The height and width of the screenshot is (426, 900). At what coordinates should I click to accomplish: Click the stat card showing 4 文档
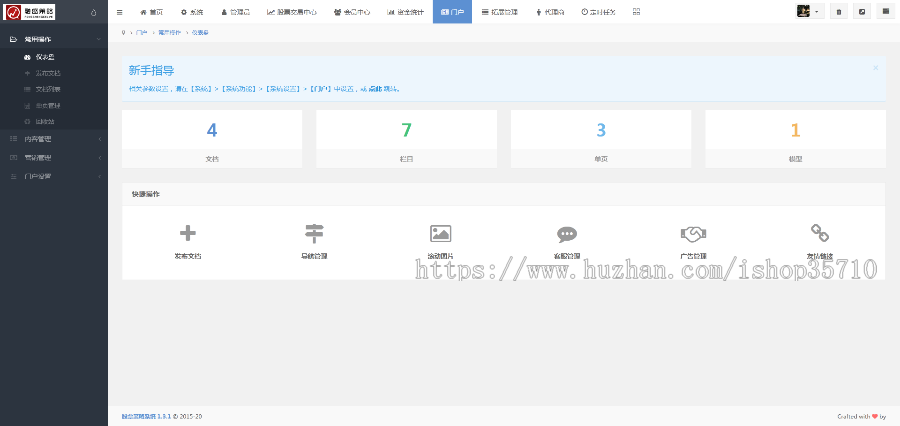[212, 139]
